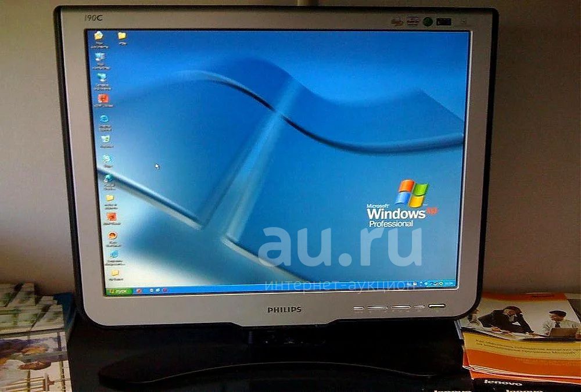Launch the red square icon below Network Places
Screen dimensions: 581x392
click(x=103, y=99)
